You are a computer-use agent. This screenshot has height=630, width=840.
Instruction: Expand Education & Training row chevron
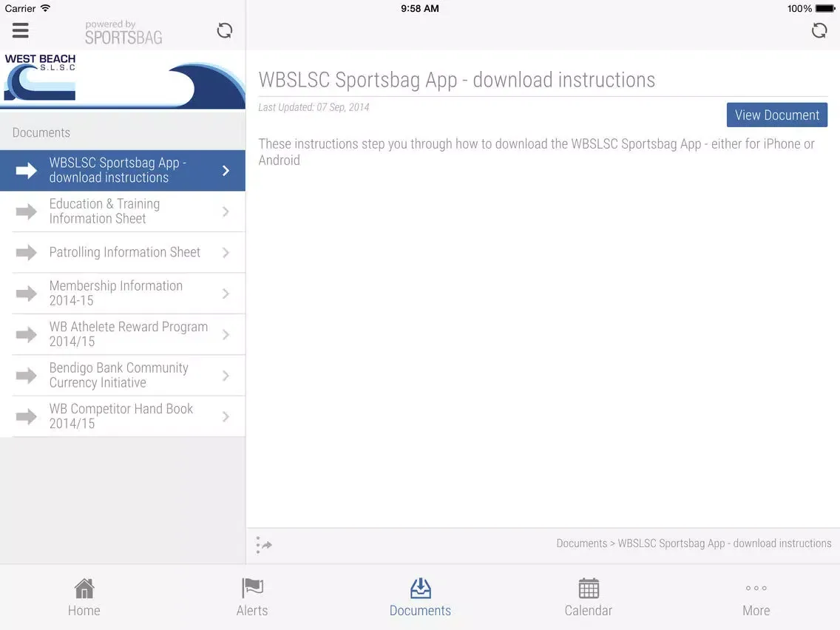tap(226, 211)
